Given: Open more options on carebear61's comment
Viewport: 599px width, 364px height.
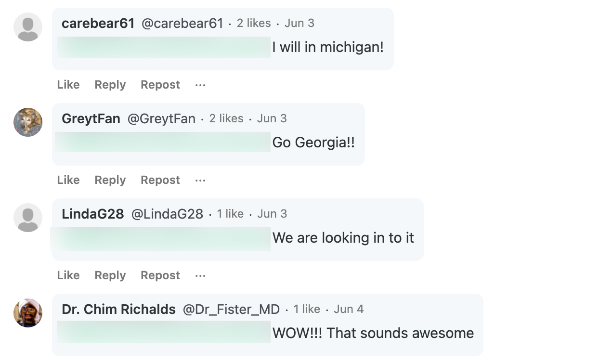Looking at the screenshot, I should tap(200, 85).
